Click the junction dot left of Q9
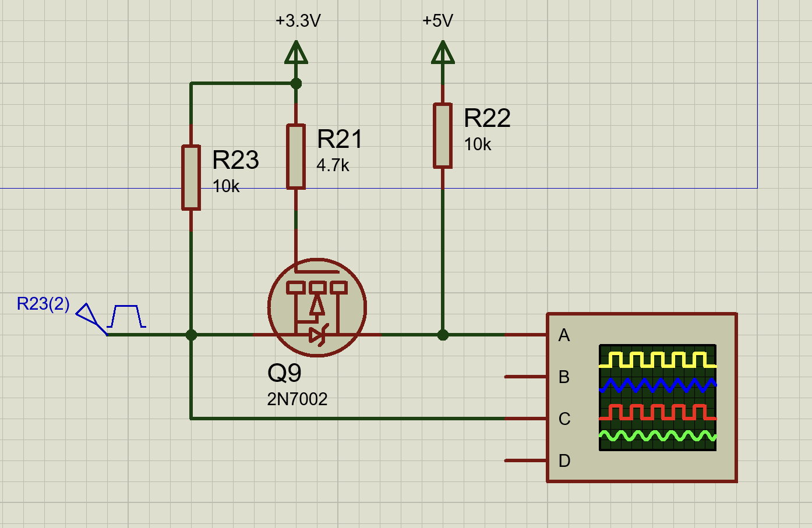 tap(191, 335)
